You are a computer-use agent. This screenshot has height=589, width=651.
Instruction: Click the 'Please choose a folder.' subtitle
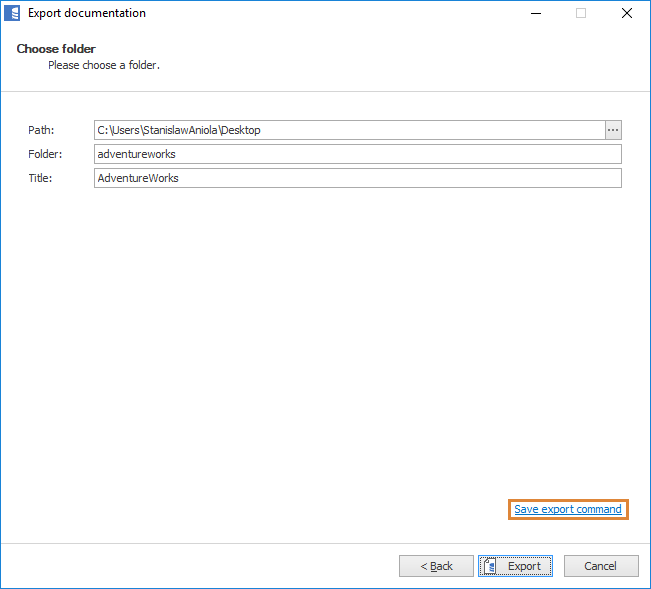[x=104, y=65]
